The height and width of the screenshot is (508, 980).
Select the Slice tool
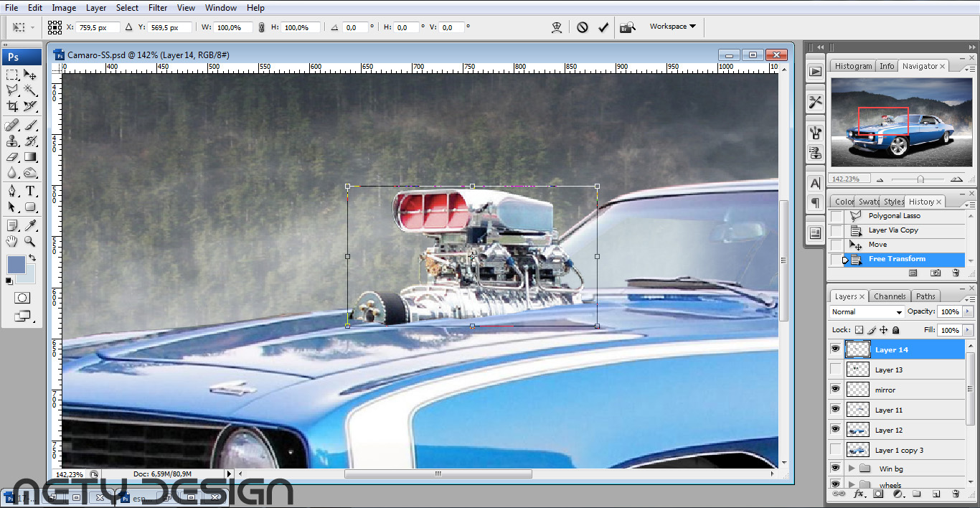[x=30, y=106]
